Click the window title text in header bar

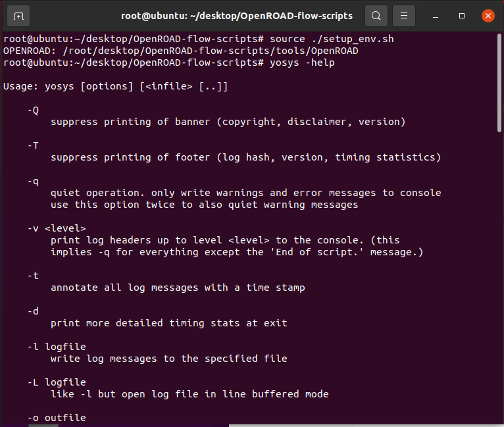[x=236, y=15]
